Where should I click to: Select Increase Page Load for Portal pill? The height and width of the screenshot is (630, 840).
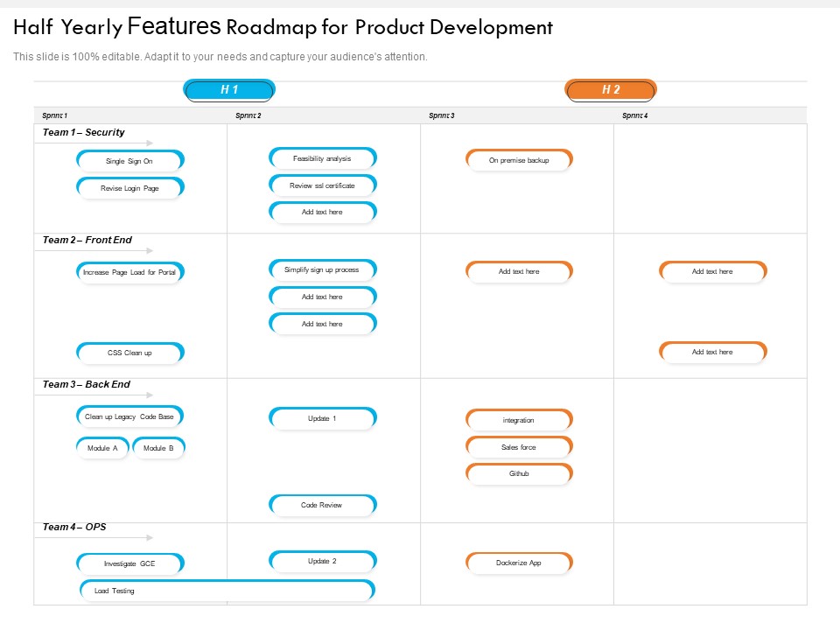130,271
